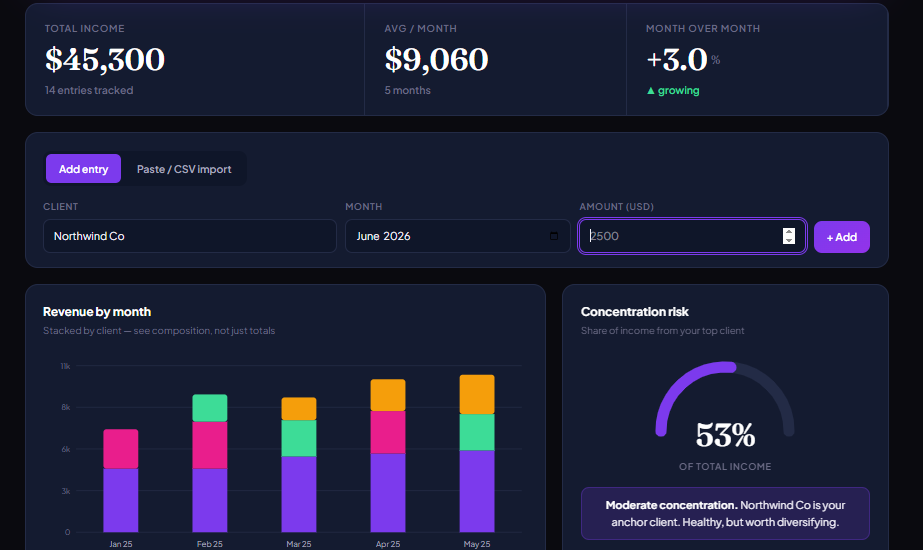This screenshot has height=550, width=923.
Task: Click the Apr 25 axis label
Action: point(388,544)
